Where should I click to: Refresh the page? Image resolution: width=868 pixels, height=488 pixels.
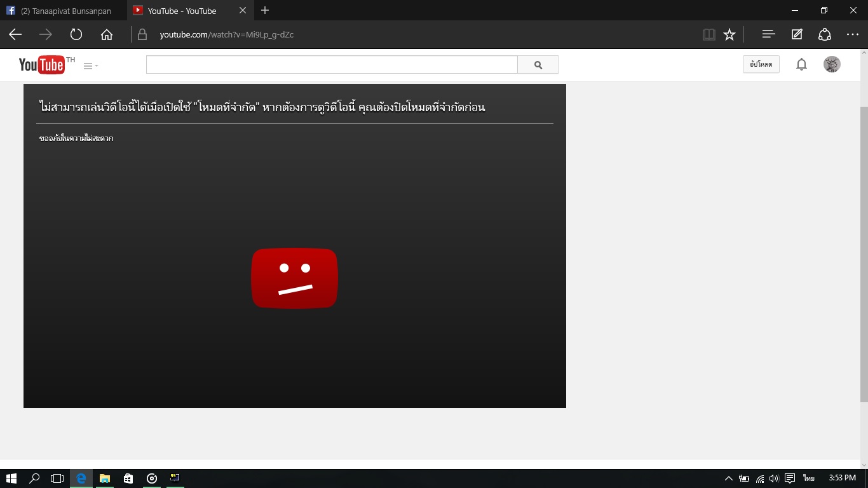[x=76, y=34]
